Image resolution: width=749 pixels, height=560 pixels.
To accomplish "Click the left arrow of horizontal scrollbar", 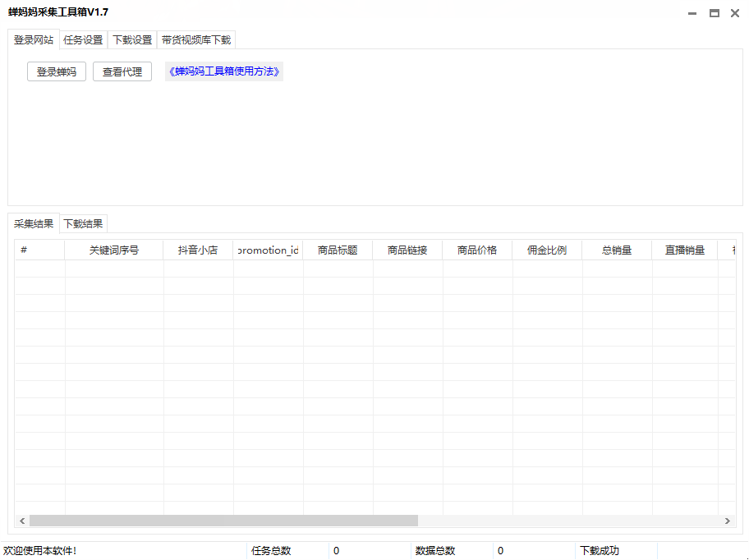I will [22, 521].
